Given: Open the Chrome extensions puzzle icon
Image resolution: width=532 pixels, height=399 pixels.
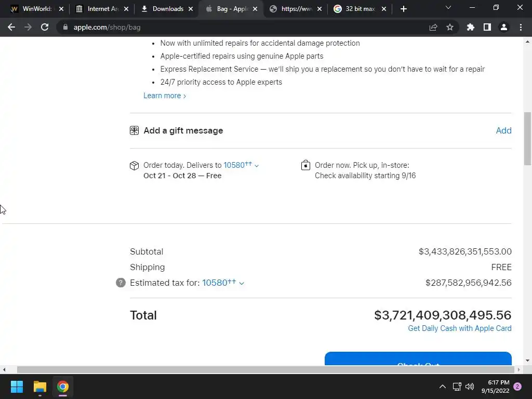Looking at the screenshot, I should click(471, 27).
